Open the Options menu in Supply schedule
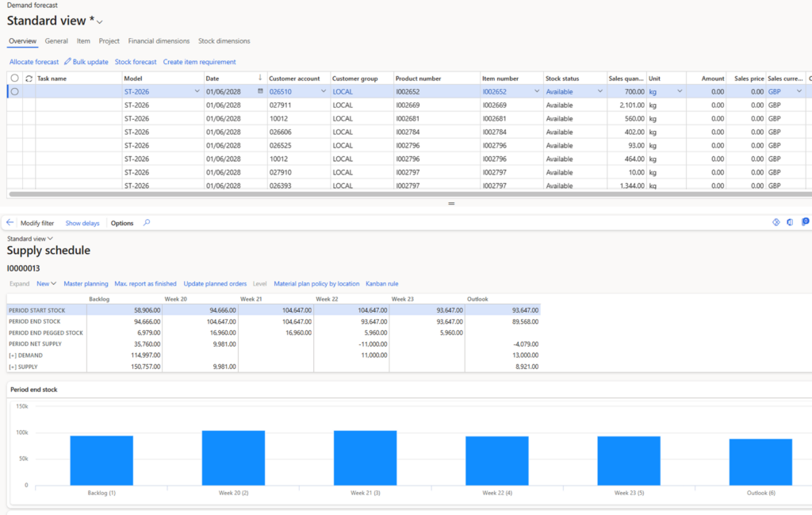Screen dimensions: 812x515 pos(122,223)
